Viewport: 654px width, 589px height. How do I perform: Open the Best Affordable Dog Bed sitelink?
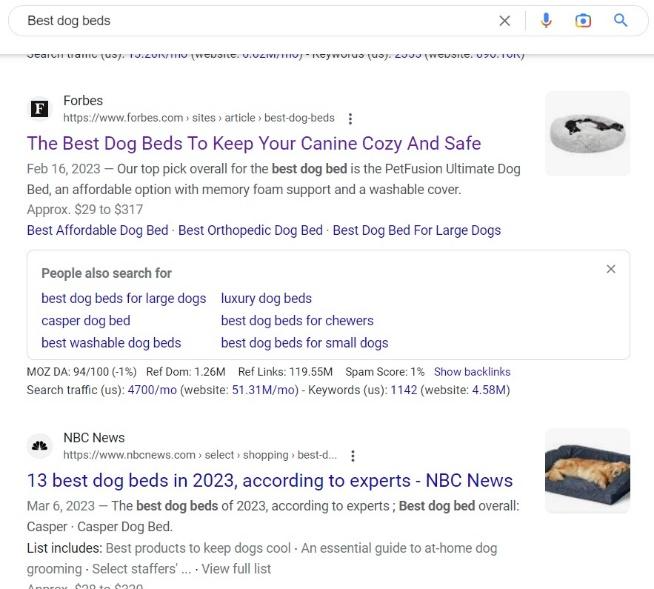tap(98, 230)
